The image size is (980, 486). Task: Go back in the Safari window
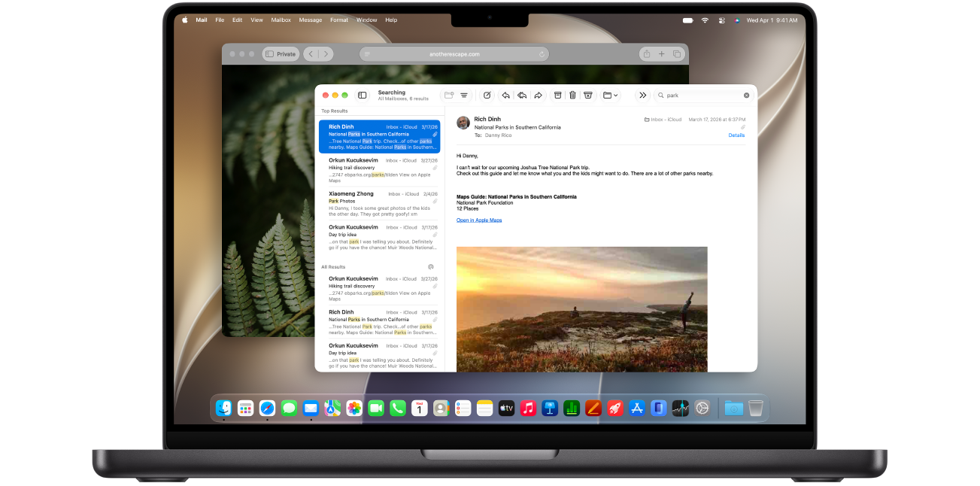311,54
